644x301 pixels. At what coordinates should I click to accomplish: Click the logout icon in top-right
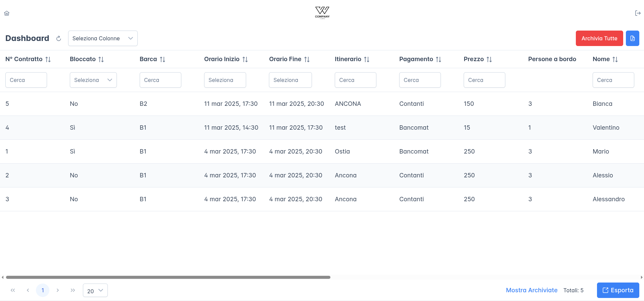tap(638, 13)
